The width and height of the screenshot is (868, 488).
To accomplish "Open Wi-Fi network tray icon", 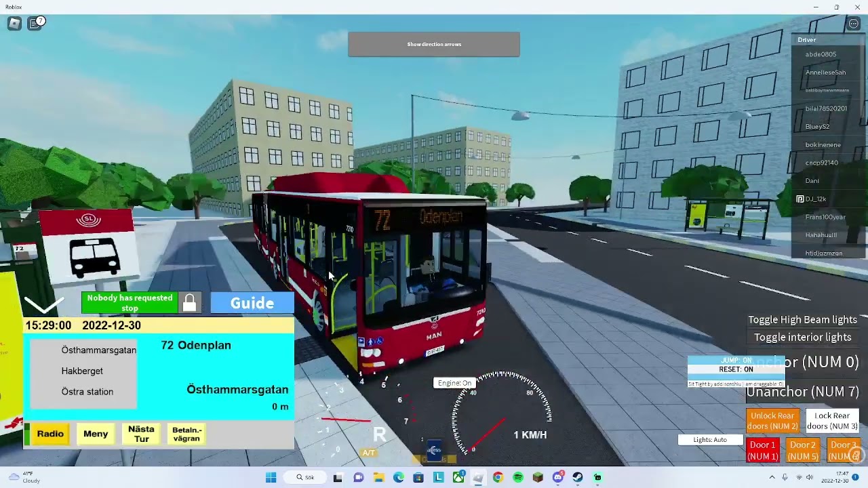I will pos(798,477).
